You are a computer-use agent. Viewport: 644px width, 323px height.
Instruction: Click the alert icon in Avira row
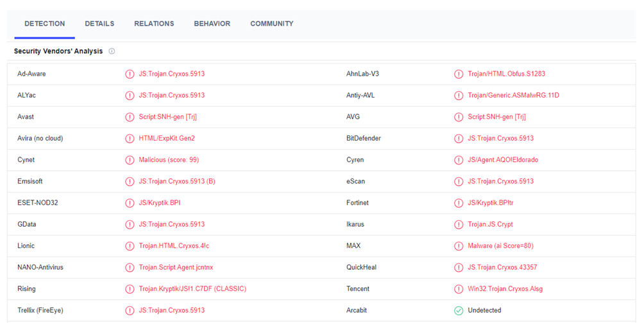[130, 139]
